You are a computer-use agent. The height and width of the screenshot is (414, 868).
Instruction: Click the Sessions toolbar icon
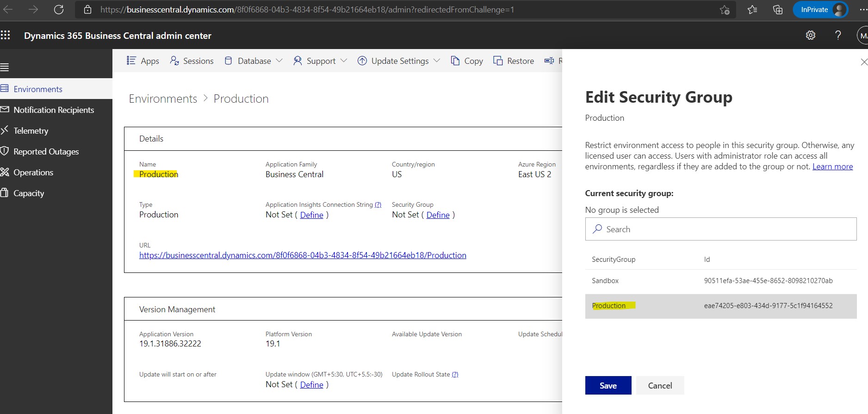[x=174, y=61]
